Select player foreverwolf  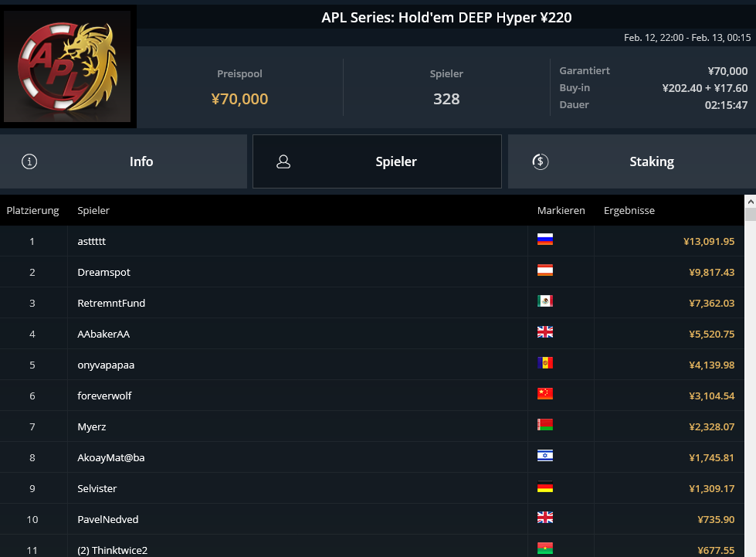pos(104,396)
